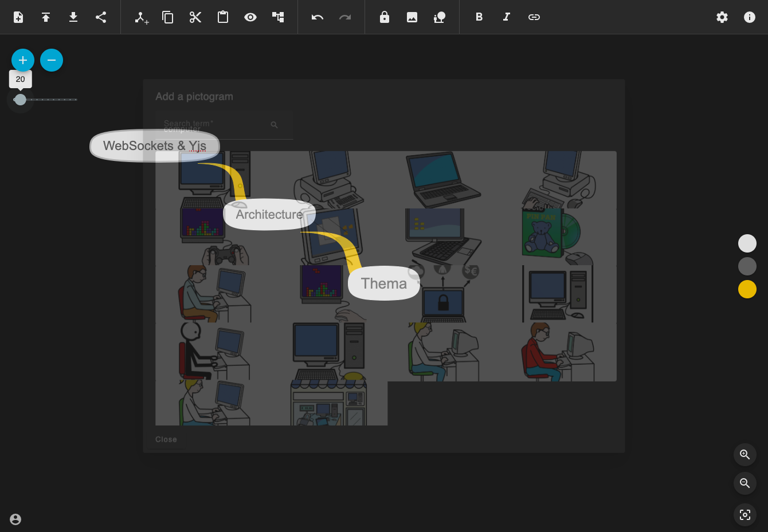The height and width of the screenshot is (532, 768).
Task: Open the add image icon
Action: [x=412, y=17]
